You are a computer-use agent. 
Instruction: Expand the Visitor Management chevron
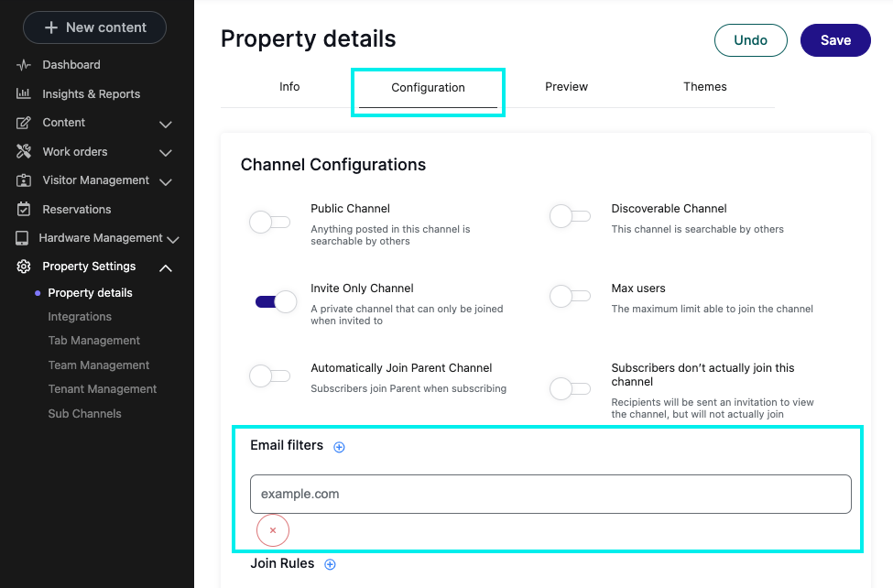pos(166,182)
